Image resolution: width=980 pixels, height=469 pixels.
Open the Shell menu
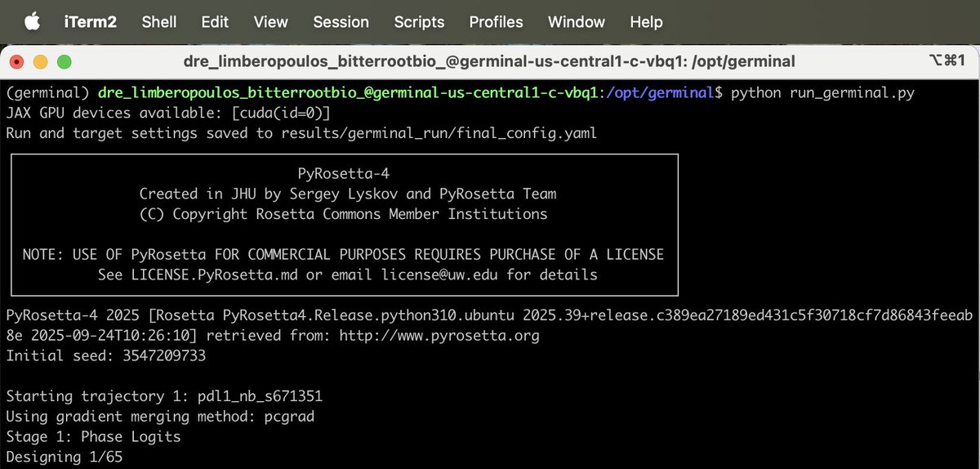159,22
